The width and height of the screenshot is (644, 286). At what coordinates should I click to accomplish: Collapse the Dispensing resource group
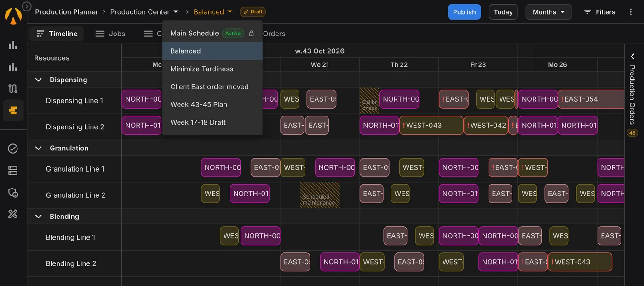coord(39,80)
